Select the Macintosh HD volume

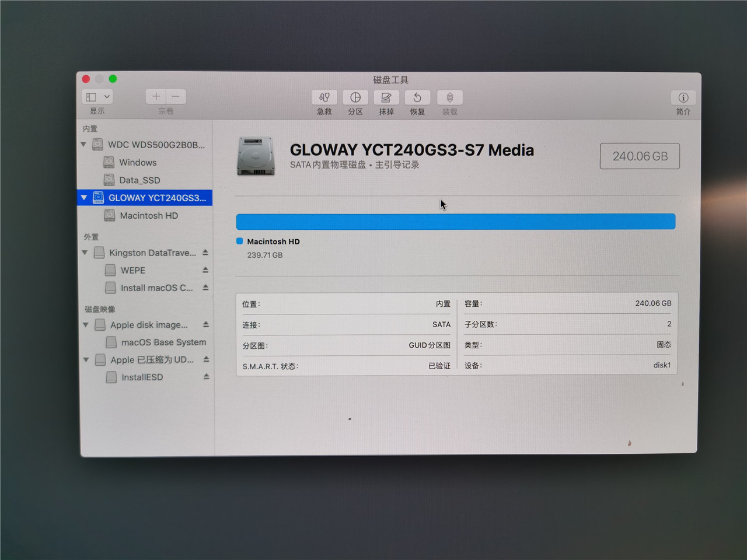click(148, 215)
